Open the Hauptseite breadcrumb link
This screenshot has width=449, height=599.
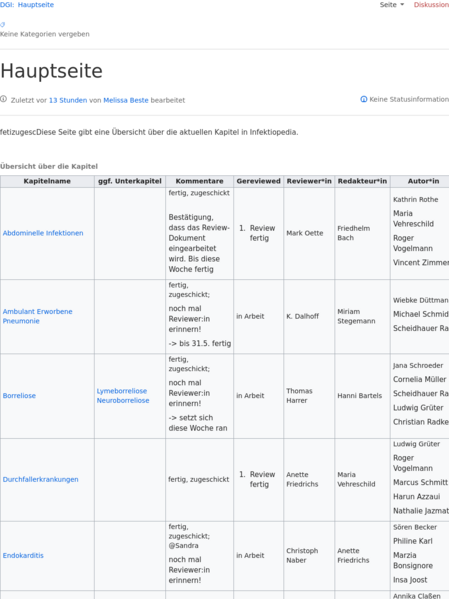36,5
